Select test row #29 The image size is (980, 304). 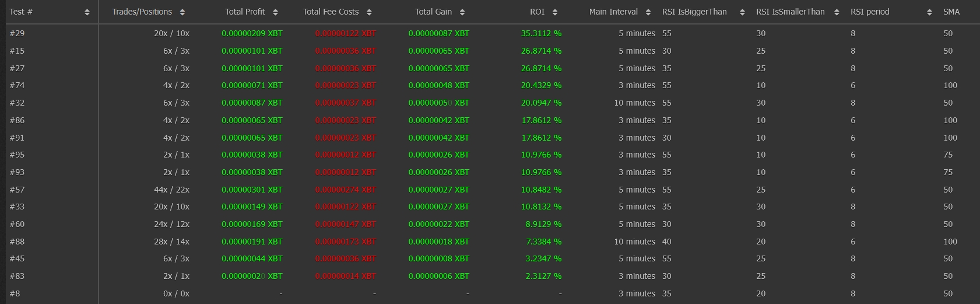17,34
